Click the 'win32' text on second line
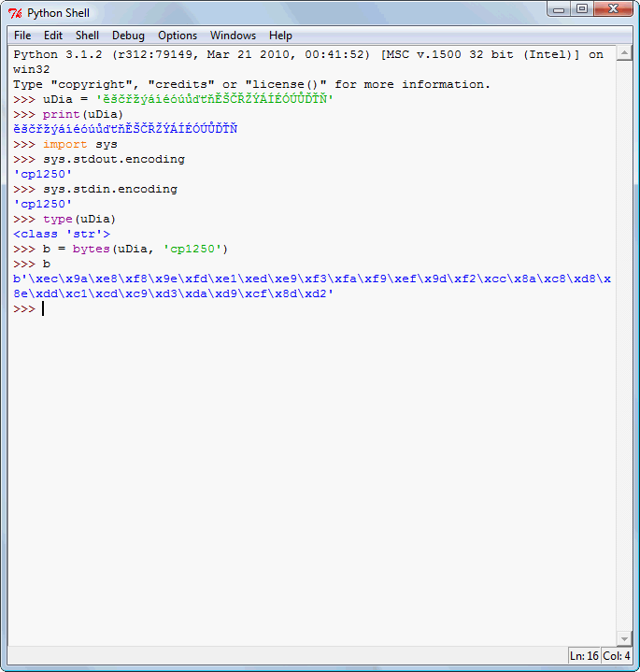 31,69
